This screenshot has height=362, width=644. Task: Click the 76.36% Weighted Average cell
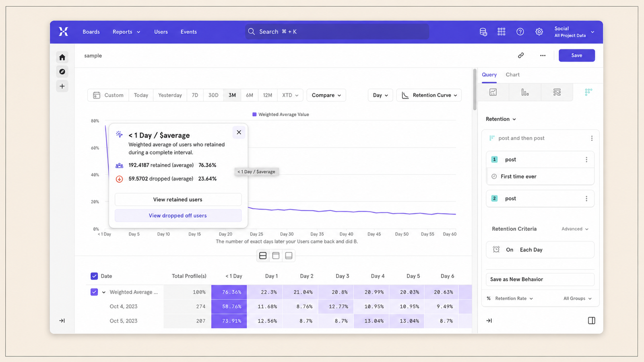tap(229, 292)
